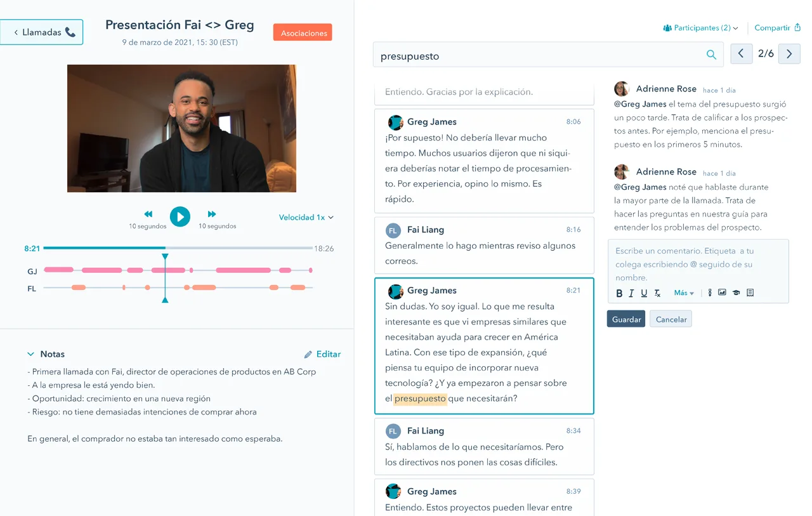This screenshot has width=812, height=516.
Task: Click the playback progress bar
Action: click(178, 248)
